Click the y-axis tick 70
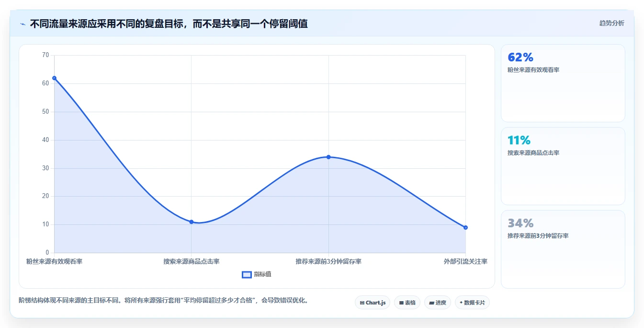 (45, 55)
